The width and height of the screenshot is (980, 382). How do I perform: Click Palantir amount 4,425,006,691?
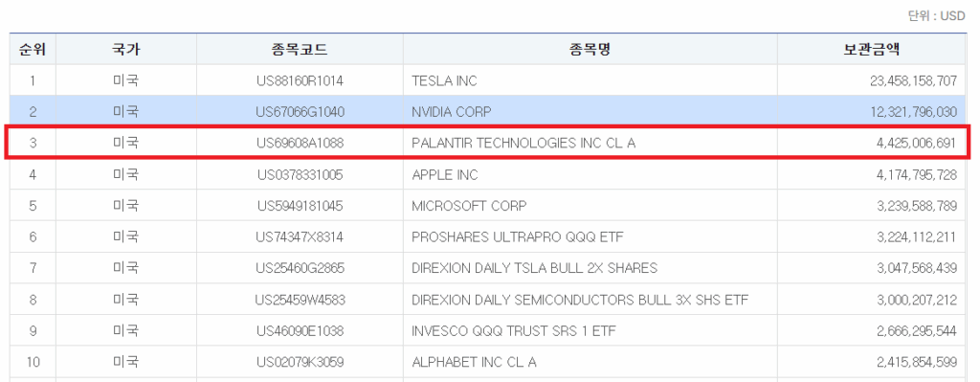pos(916,144)
